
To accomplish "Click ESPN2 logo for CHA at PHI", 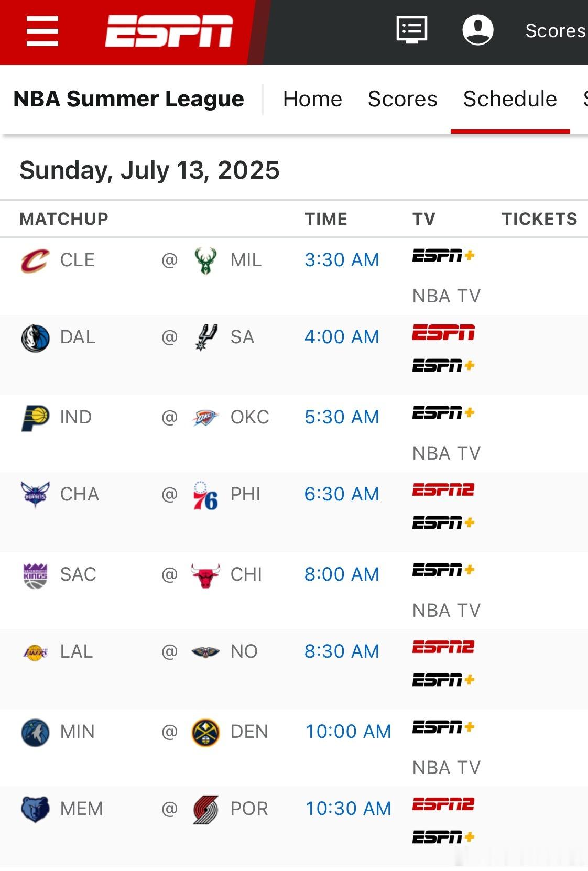I will coord(443,490).
